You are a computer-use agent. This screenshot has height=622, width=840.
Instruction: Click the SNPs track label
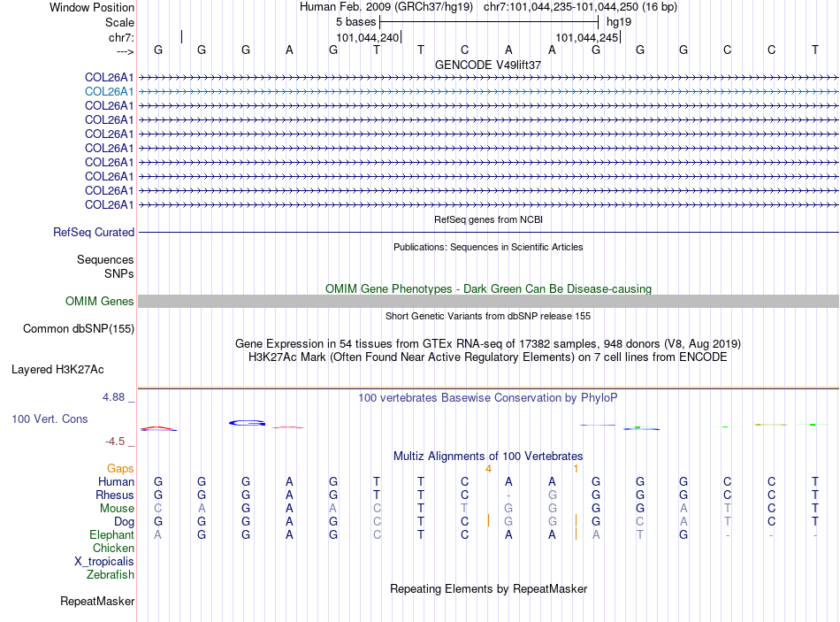click(119, 273)
